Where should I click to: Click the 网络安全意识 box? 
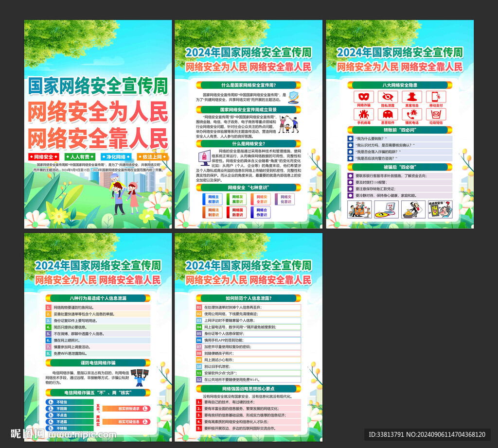(x=261, y=199)
